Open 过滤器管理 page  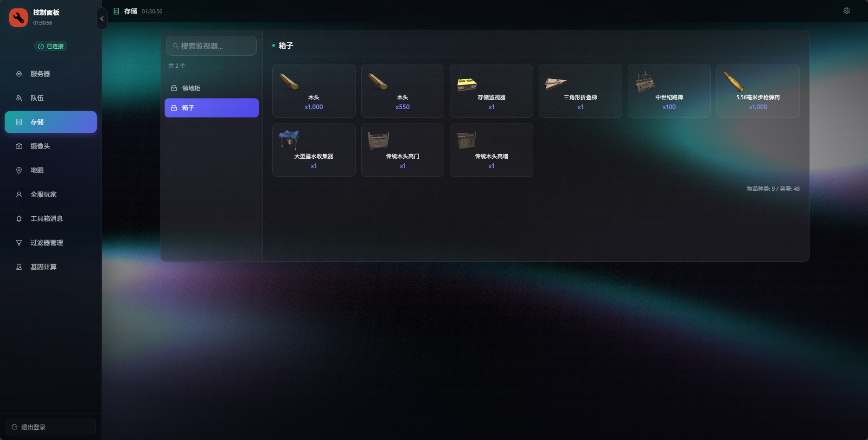click(x=51, y=243)
